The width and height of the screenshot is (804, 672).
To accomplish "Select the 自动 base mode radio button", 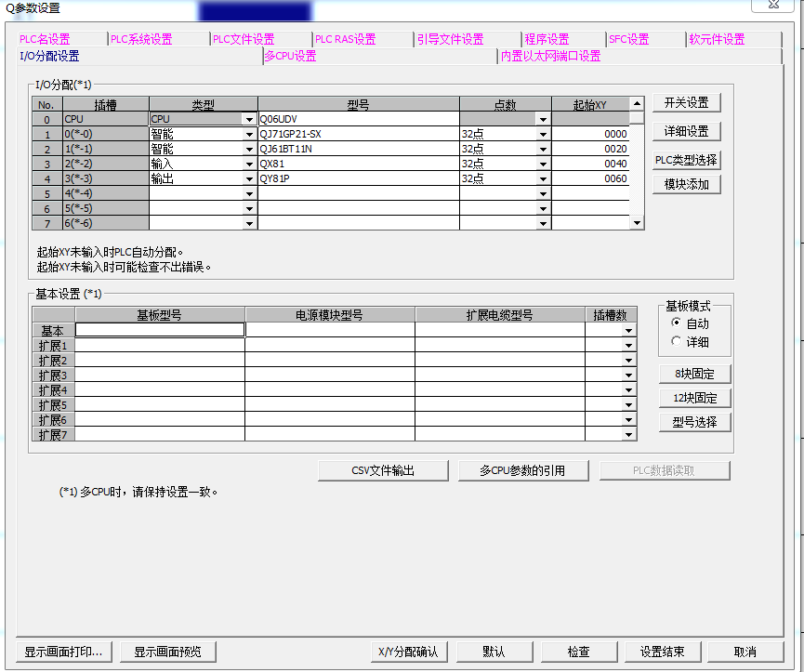I will (676, 323).
